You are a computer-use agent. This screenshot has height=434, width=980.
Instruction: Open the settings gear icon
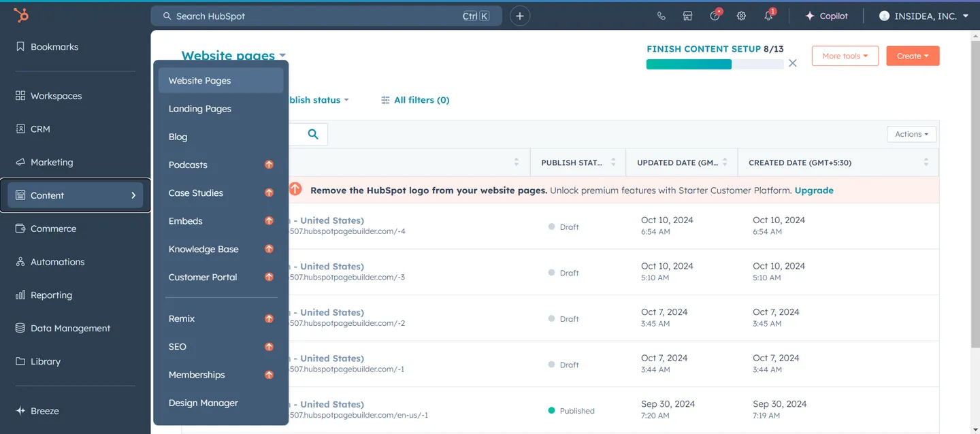coord(741,16)
